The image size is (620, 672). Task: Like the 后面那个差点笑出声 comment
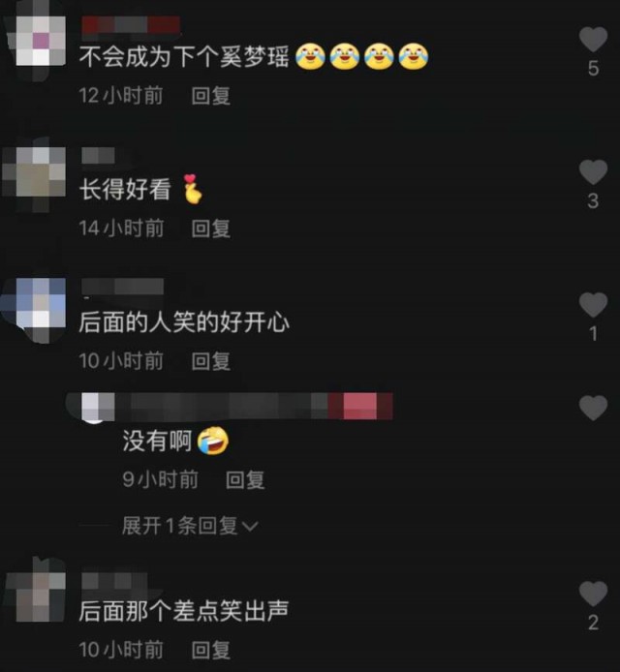pyautogui.click(x=593, y=594)
